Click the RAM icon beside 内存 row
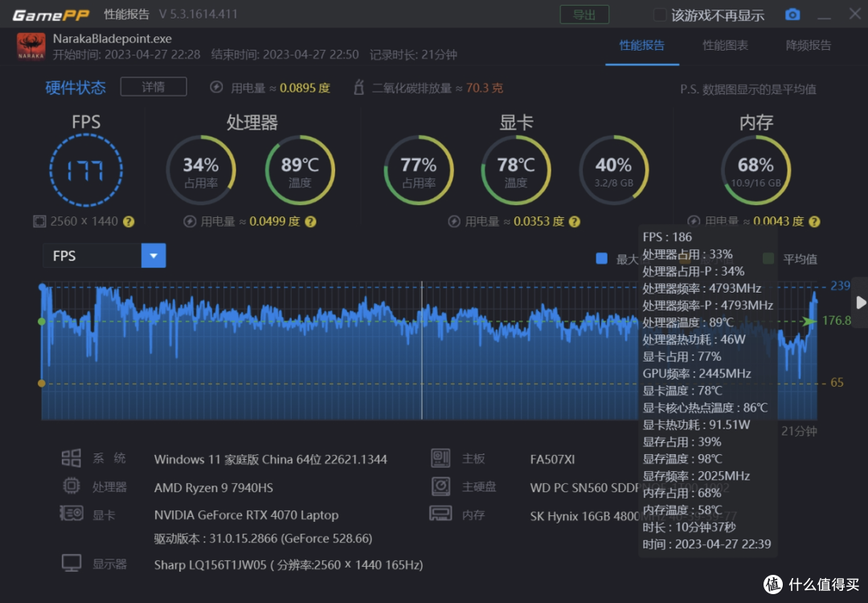 440,513
